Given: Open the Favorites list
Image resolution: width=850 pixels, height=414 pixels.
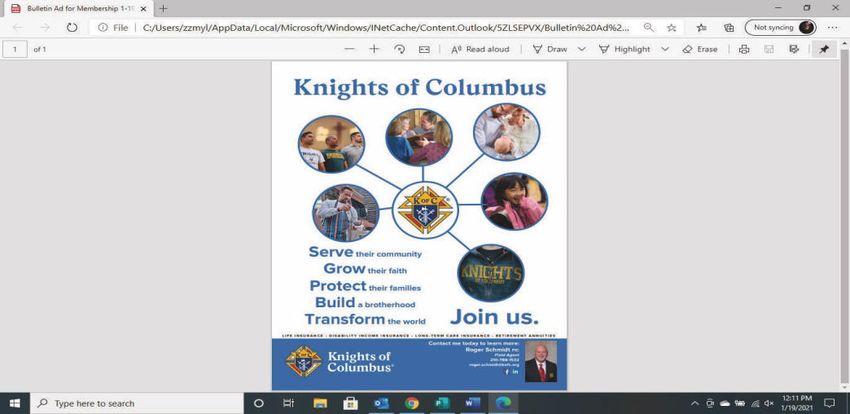Looking at the screenshot, I should [x=701, y=28].
